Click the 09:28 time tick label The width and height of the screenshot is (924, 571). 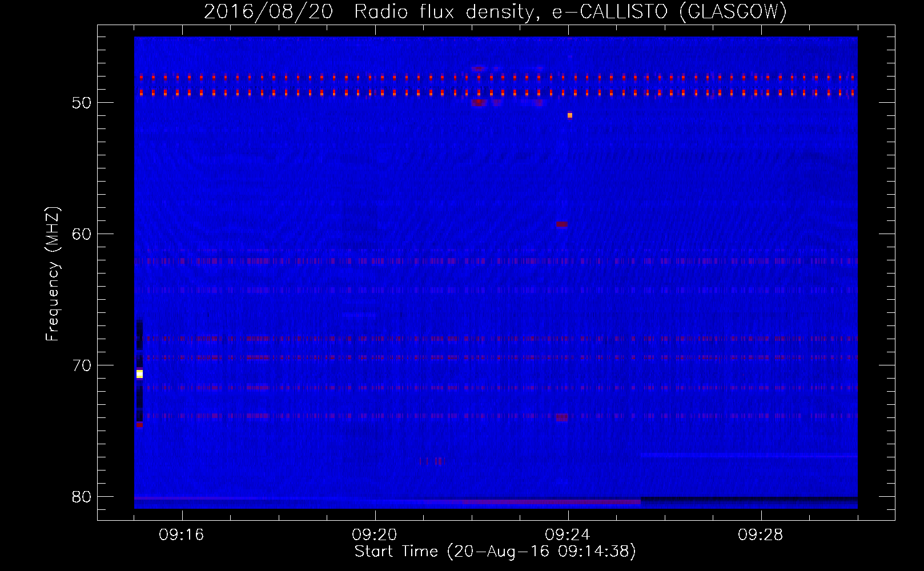point(761,535)
